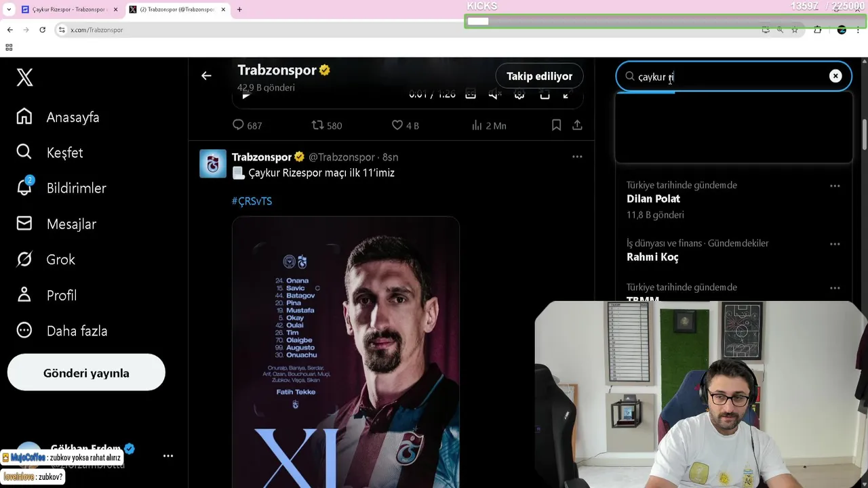Open a new browser tab
This screenshot has height=488, width=868.
click(239, 9)
